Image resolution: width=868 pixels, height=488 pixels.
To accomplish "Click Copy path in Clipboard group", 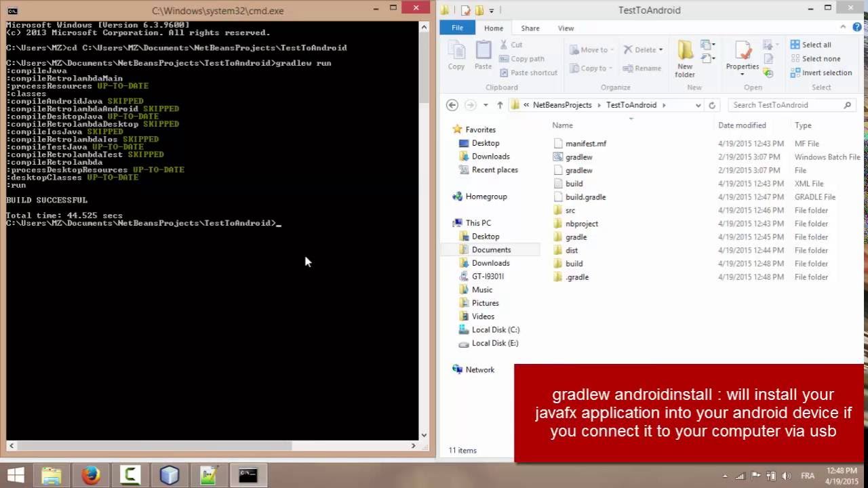I will click(521, 59).
